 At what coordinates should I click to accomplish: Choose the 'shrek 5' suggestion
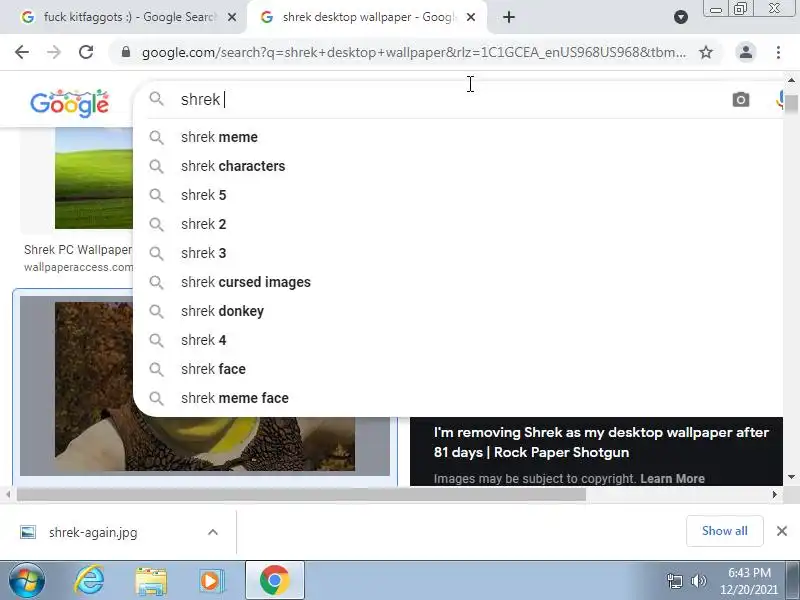(x=458, y=195)
